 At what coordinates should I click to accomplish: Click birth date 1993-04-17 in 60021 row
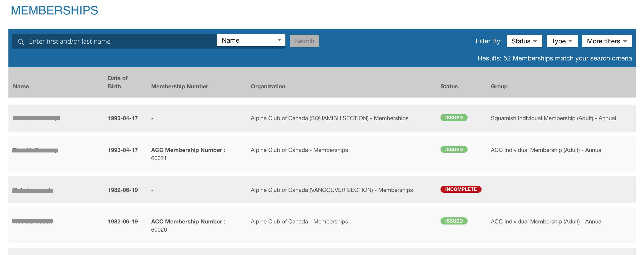point(123,150)
